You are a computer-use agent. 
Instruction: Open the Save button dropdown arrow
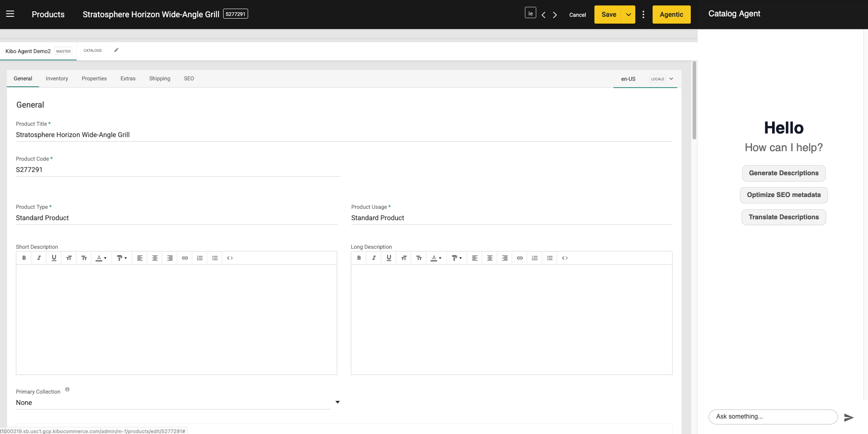coord(629,14)
